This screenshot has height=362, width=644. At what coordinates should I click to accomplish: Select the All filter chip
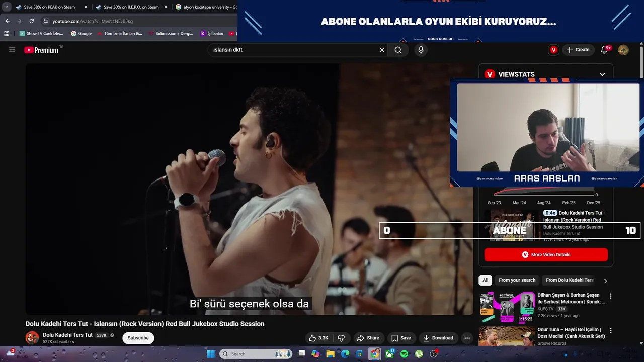click(485, 280)
